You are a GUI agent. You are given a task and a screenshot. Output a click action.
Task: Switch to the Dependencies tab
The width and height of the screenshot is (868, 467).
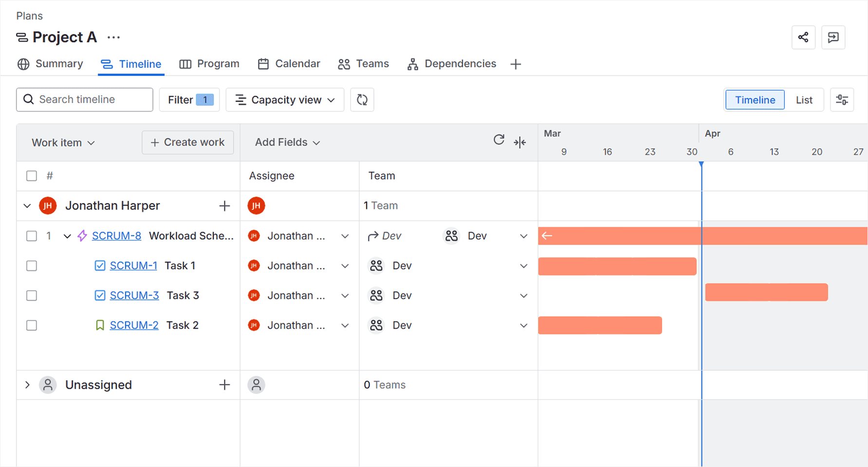pyautogui.click(x=451, y=64)
